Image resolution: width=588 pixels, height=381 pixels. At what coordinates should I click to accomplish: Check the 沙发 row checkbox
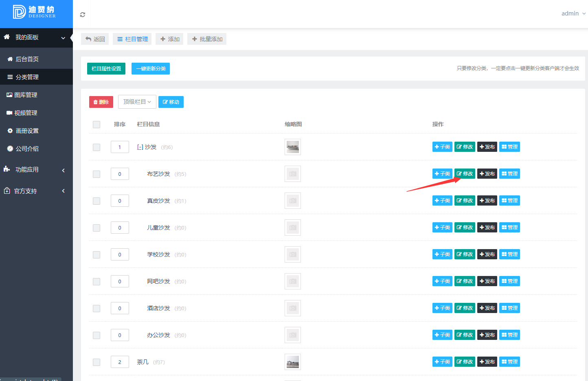(97, 147)
